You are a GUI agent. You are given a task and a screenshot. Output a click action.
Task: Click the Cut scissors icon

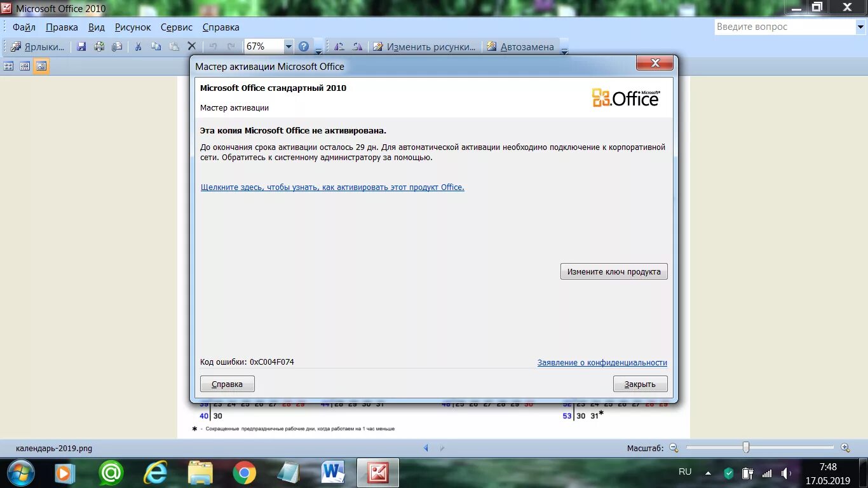tap(138, 46)
